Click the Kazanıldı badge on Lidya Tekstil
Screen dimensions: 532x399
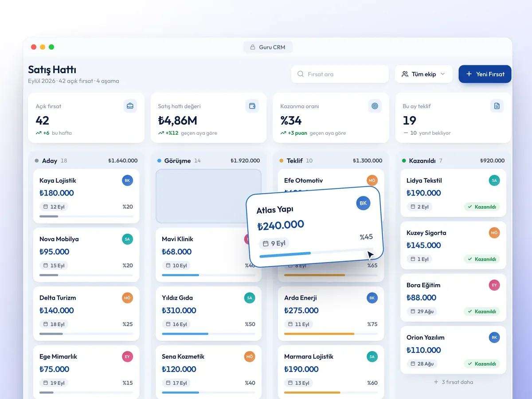point(482,207)
